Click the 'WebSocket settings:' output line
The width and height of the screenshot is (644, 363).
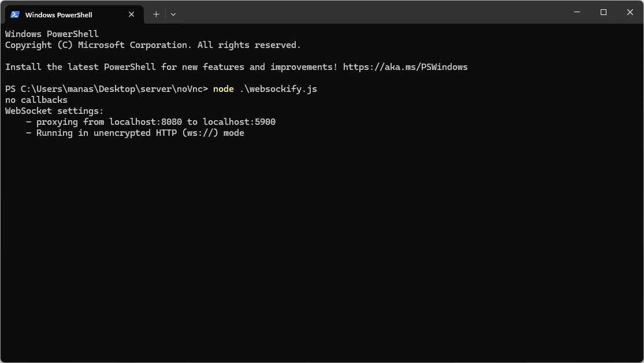pos(54,111)
